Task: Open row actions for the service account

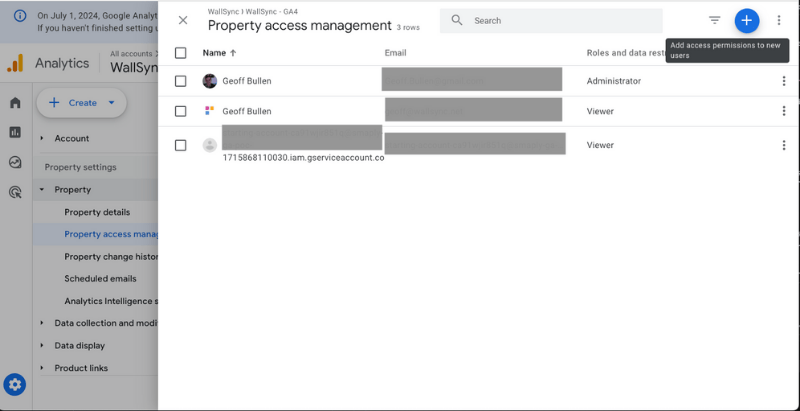Action: 783,145
